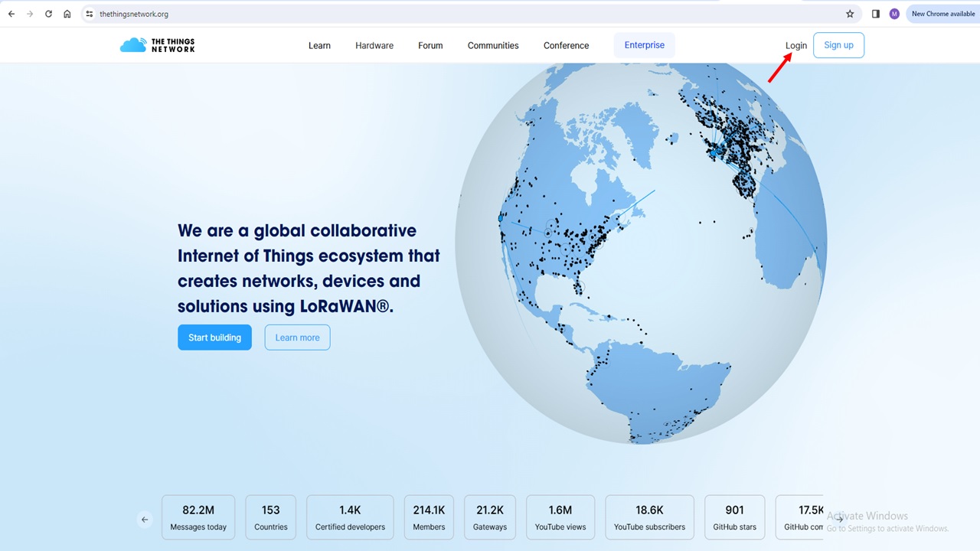Click The Things Network logo
980x551 pixels.
point(158,45)
